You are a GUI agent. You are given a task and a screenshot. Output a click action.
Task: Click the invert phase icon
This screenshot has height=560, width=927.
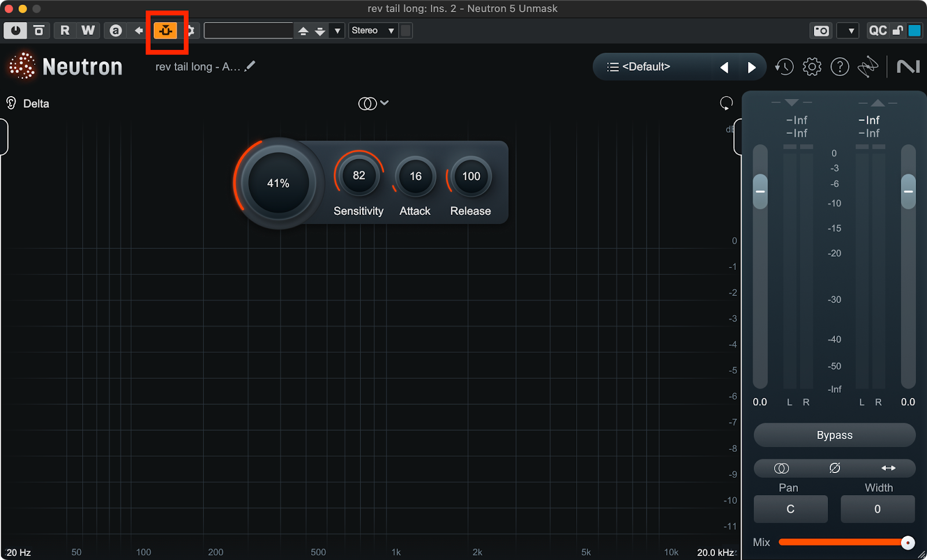point(834,468)
